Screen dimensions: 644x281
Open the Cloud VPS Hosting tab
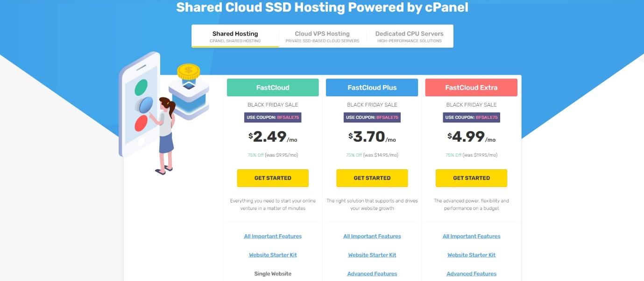pyautogui.click(x=322, y=36)
